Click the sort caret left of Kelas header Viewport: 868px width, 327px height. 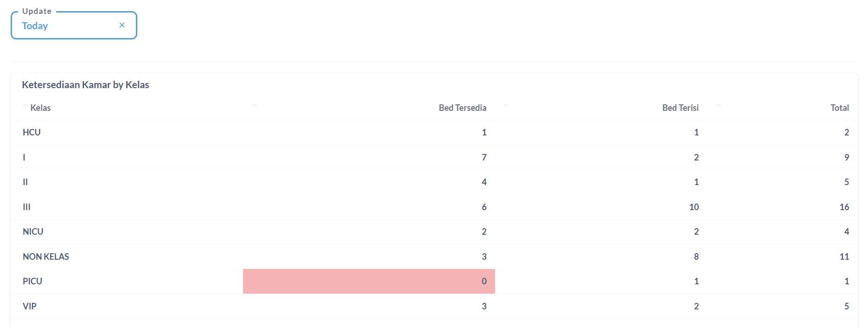(25, 106)
